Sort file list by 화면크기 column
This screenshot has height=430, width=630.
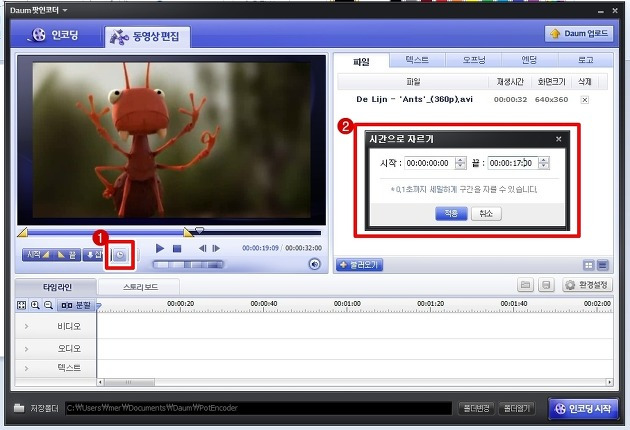[551, 82]
